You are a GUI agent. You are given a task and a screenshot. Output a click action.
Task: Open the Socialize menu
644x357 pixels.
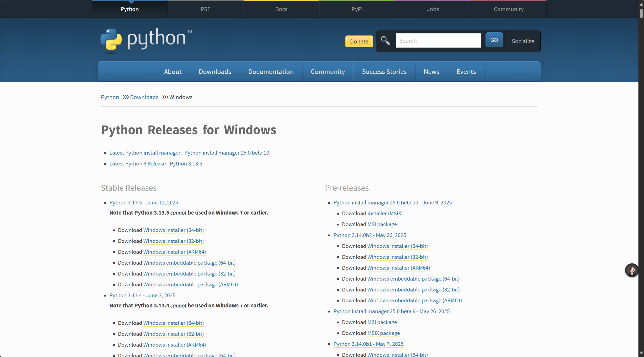tap(523, 41)
